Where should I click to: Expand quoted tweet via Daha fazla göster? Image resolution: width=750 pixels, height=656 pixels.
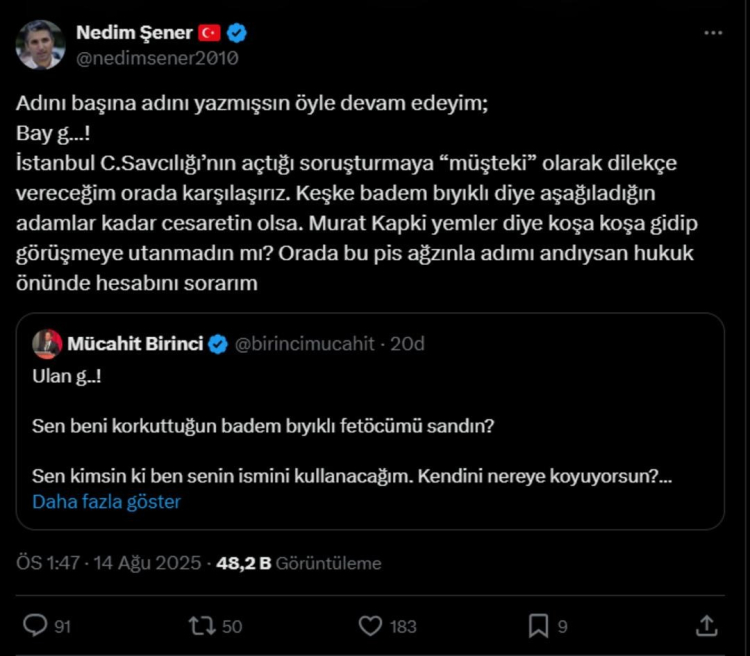[x=106, y=501]
